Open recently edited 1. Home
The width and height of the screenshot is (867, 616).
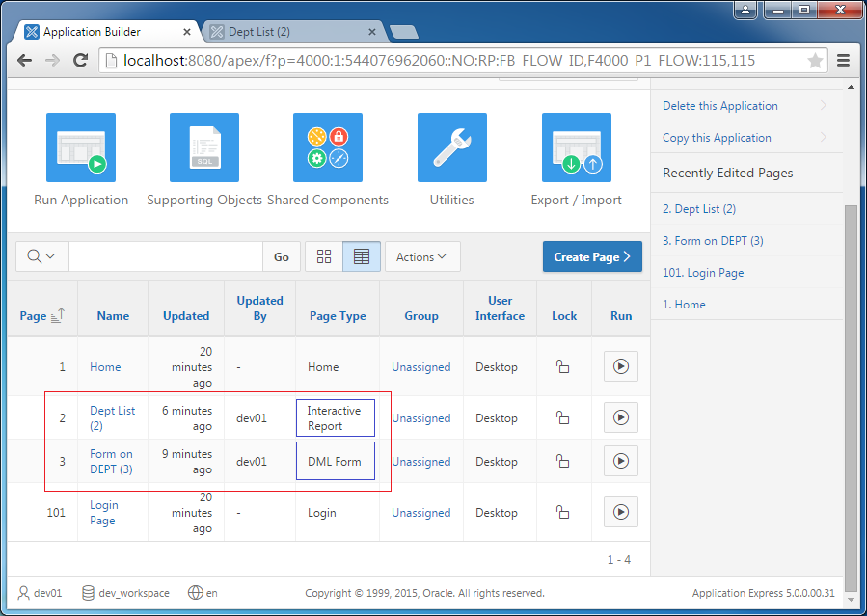[684, 305]
